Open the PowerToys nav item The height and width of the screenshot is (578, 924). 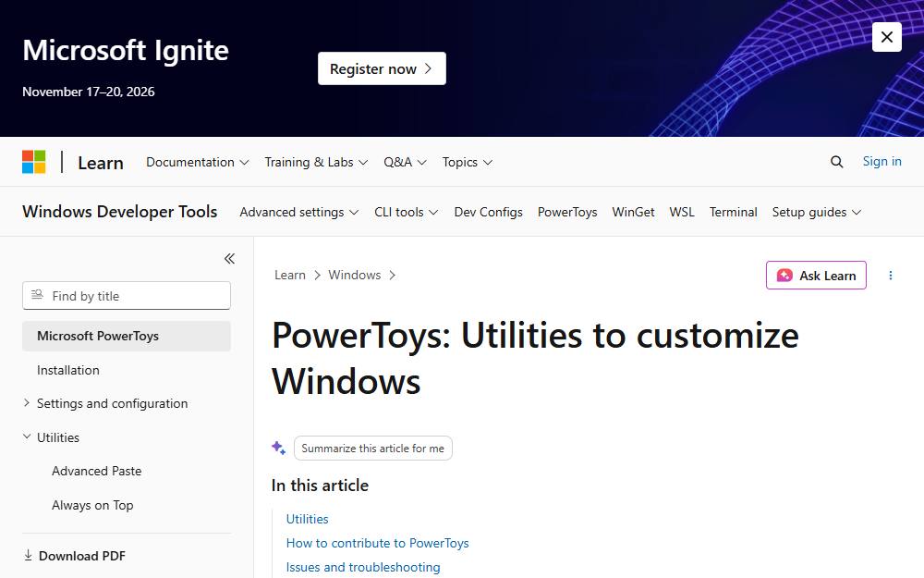(567, 213)
